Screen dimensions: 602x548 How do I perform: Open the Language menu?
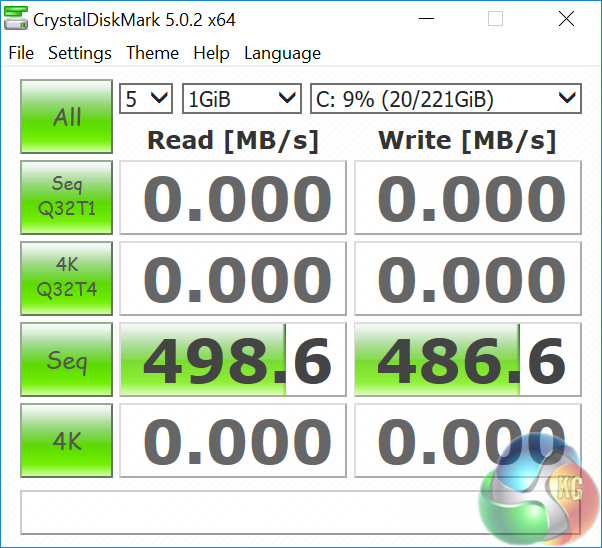tap(282, 53)
